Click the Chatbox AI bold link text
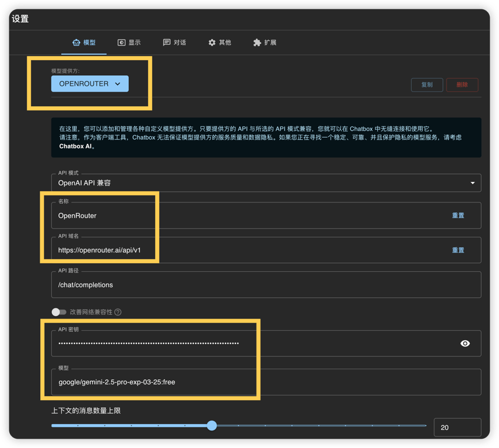 [x=75, y=146]
